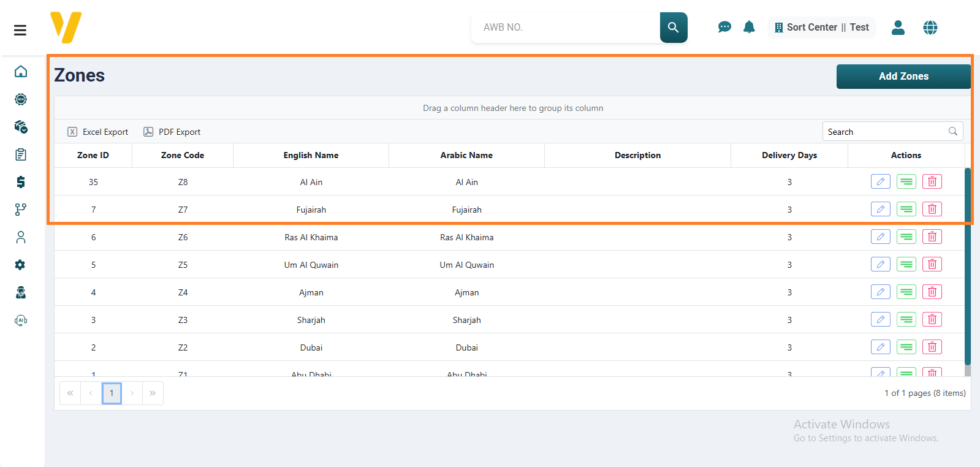This screenshot has width=980, height=467.
Task: Click the Add Zones button
Action: click(x=903, y=77)
